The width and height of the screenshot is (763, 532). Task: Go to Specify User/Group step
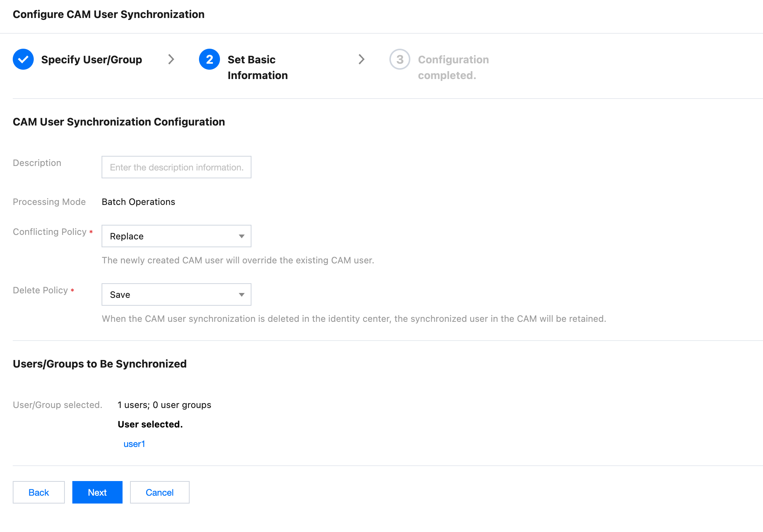91,60
